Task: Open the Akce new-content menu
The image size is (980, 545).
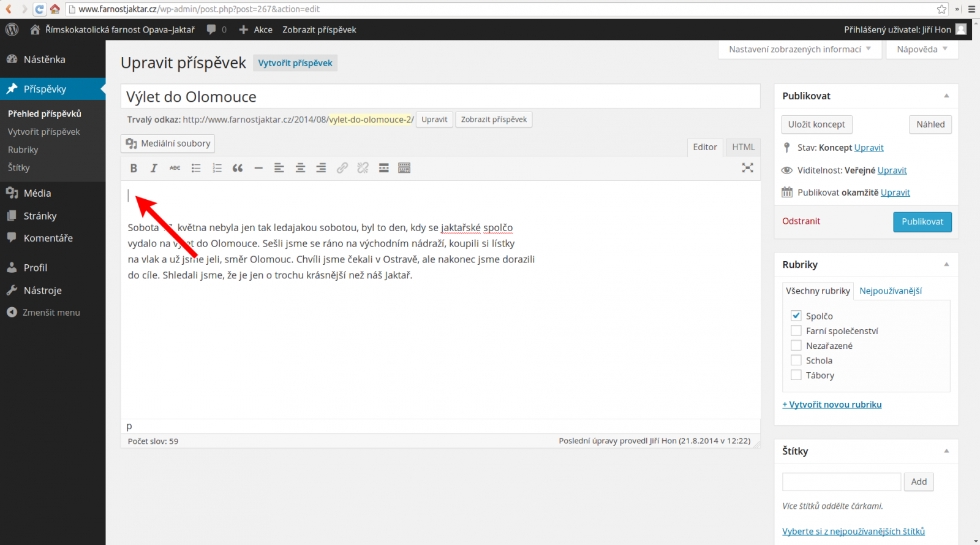Action: pos(256,29)
